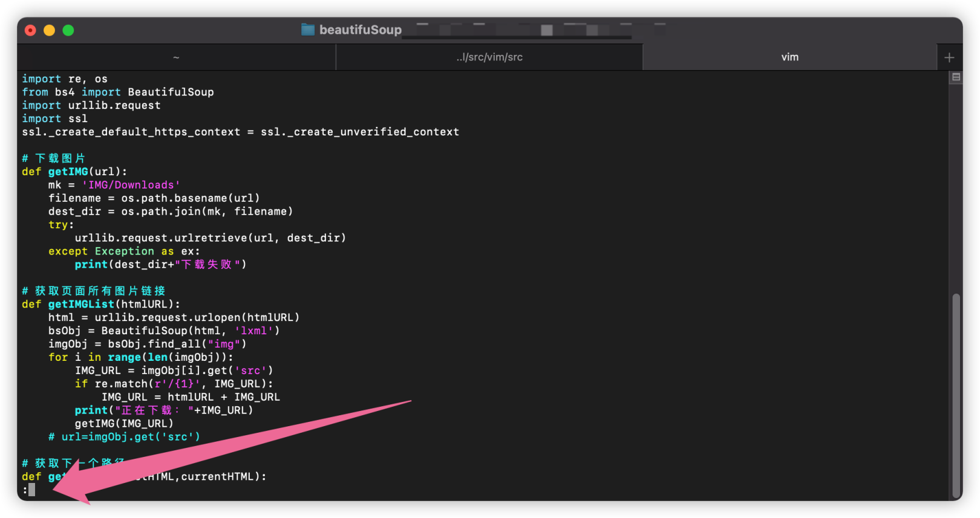
Task: Click the beautifuSoup folder icon in title bar
Action: coord(308,30)
